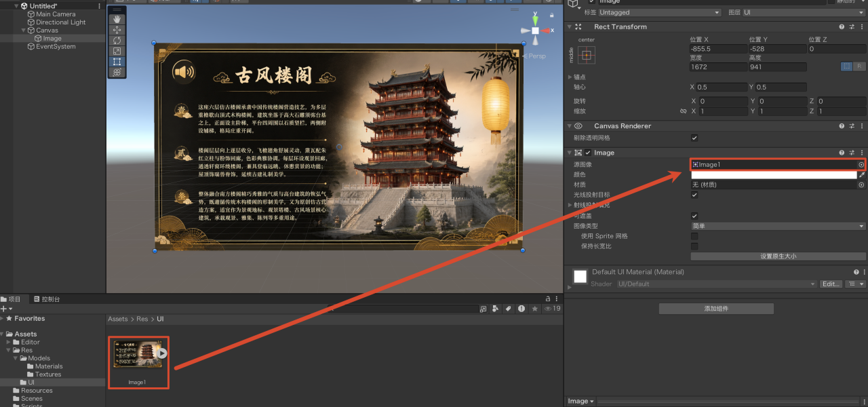Select Main Camera in Hierarchy
The image size is (868, 407).
56,14
